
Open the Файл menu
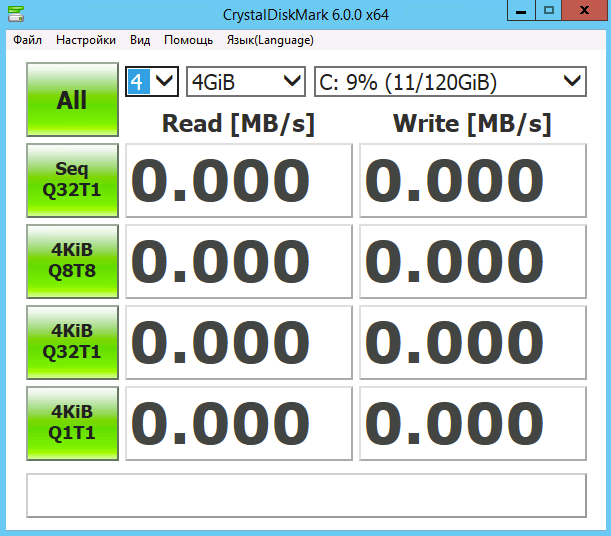click(28, 40)
